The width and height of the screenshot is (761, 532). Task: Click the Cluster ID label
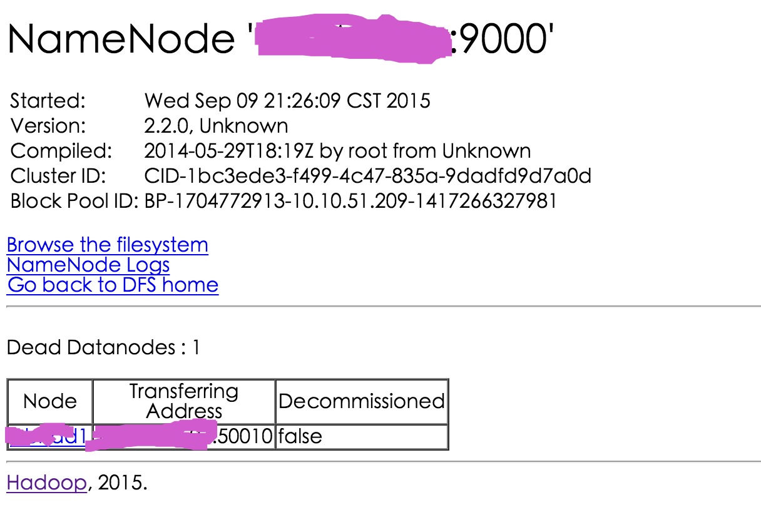pyautogui.click(x=59, y=176)
